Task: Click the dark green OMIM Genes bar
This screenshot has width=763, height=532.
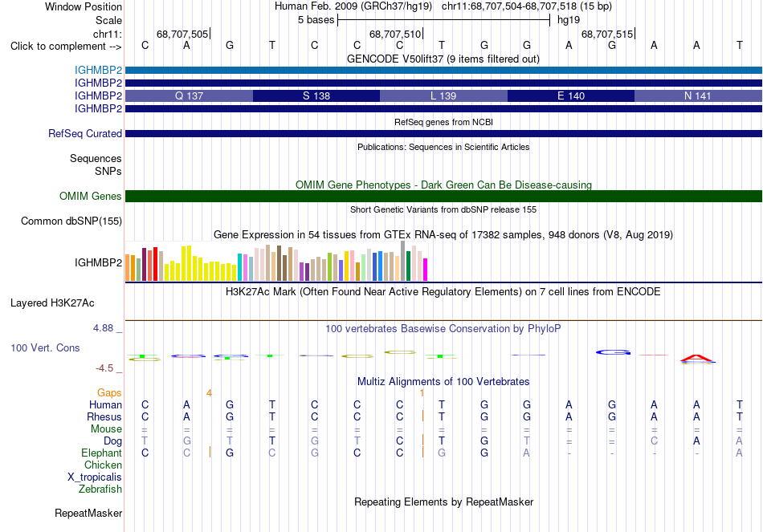Action: [444, 196]
